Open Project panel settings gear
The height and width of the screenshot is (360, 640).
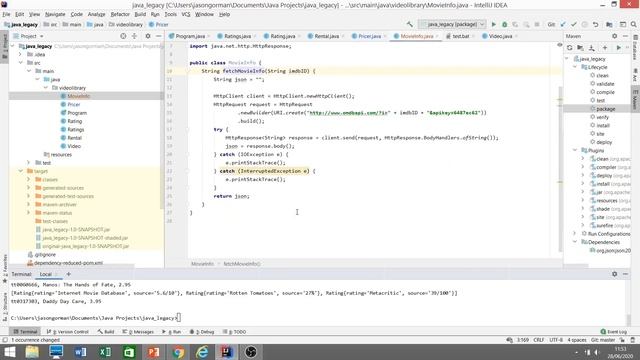click(x=148, y=36)
